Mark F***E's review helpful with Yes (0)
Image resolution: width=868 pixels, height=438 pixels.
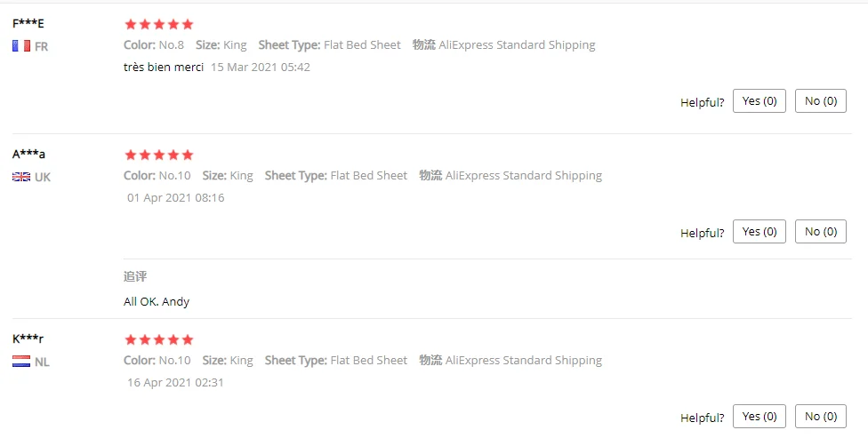click(x=759, y=101)
